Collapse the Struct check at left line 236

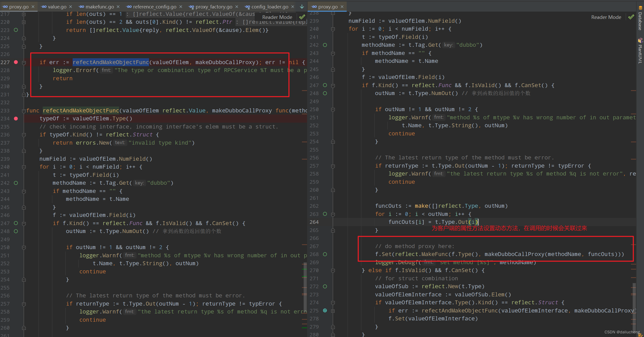point(24,135)
